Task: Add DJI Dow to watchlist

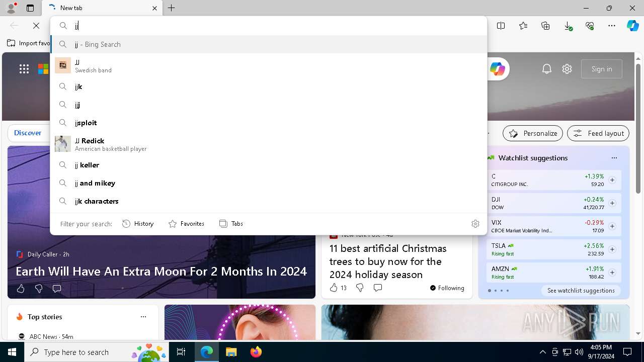Action: tap(612, 203)
